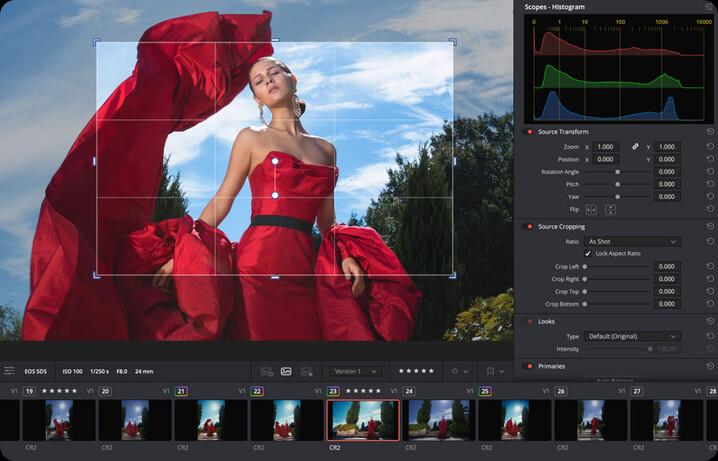Screen dimensions: 718x461
Task: Reset the Pitch value
Action: 710,184
